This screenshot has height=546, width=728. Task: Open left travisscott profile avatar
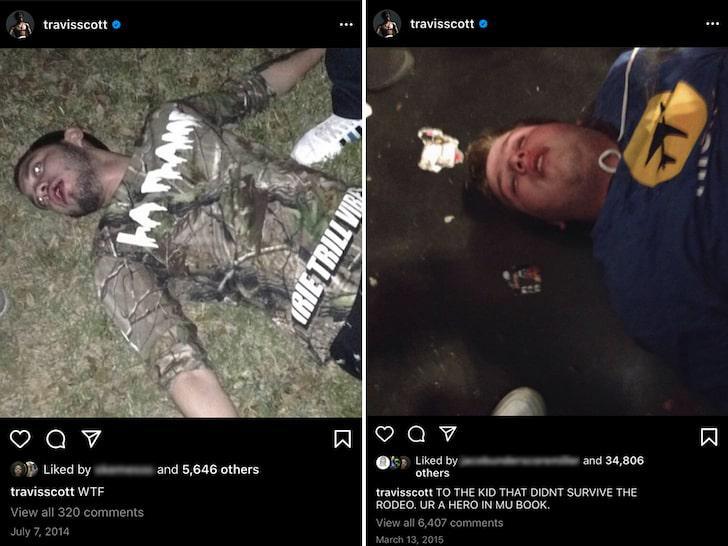[20, 24]
